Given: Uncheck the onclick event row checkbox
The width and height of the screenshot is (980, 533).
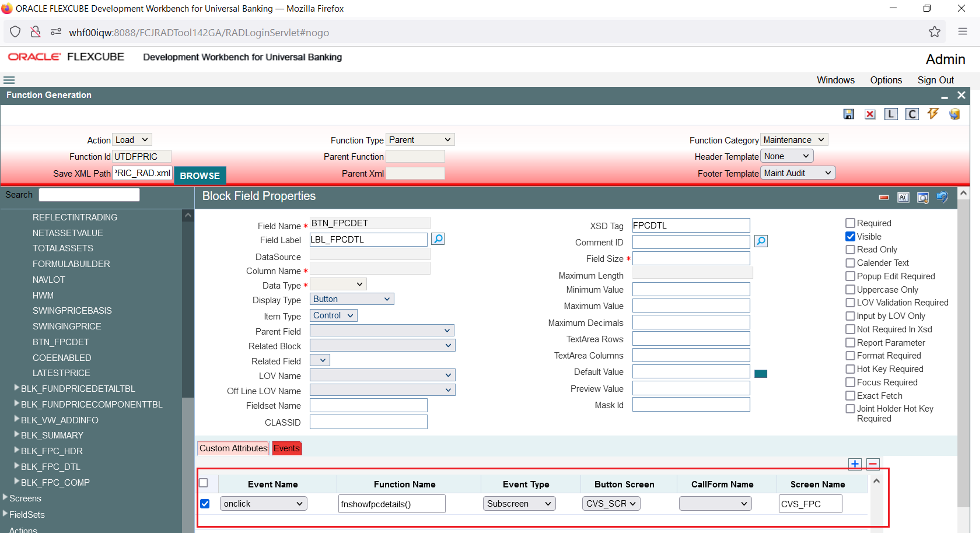Looking at the screenshot, I should tap(205, 504).
